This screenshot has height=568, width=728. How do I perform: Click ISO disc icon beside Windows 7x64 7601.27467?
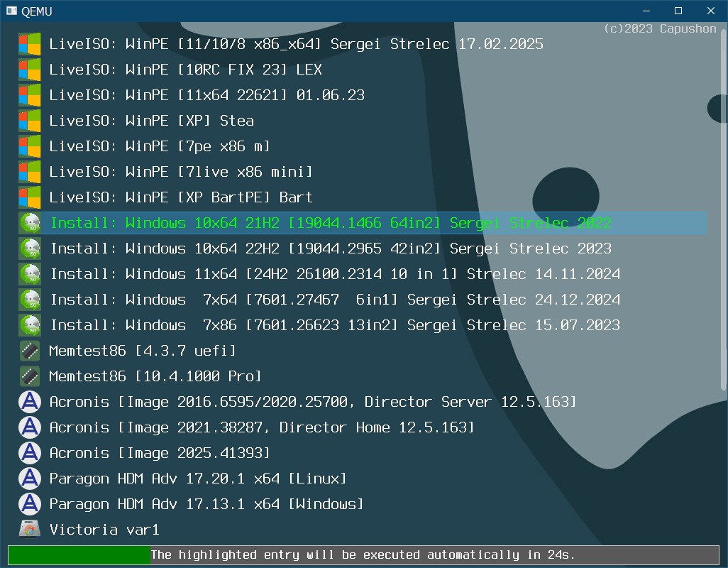(x=30, y=300)
